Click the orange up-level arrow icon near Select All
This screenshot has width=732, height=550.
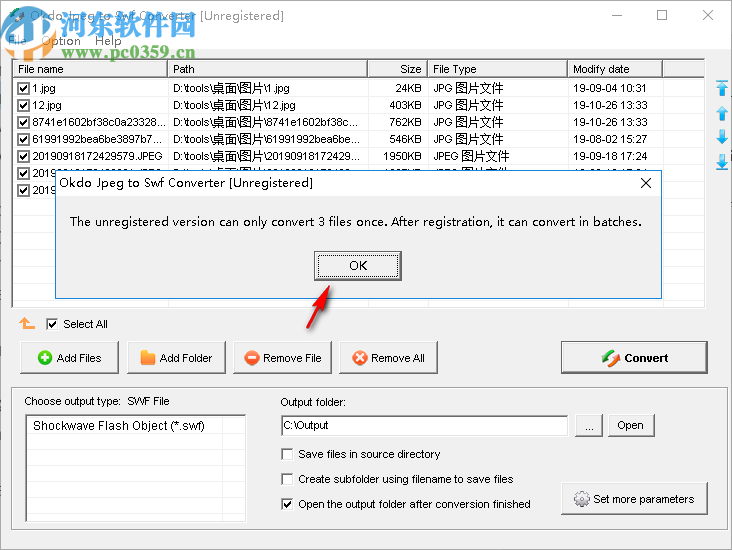point(27,323)
